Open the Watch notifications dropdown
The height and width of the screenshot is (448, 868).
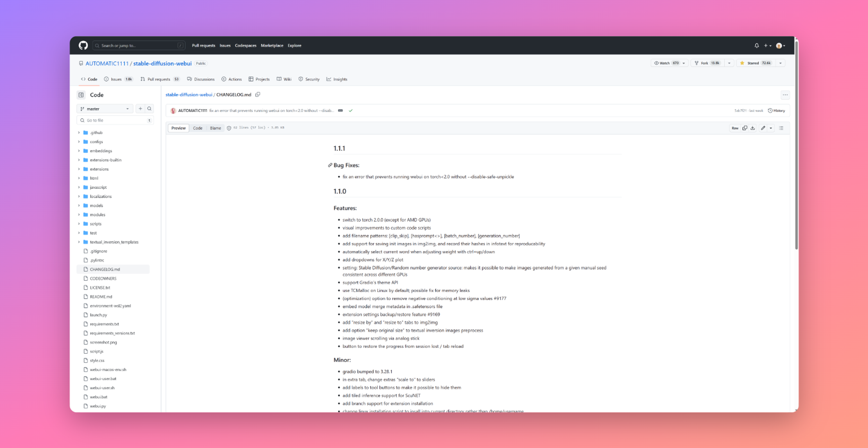coord(670,63)
